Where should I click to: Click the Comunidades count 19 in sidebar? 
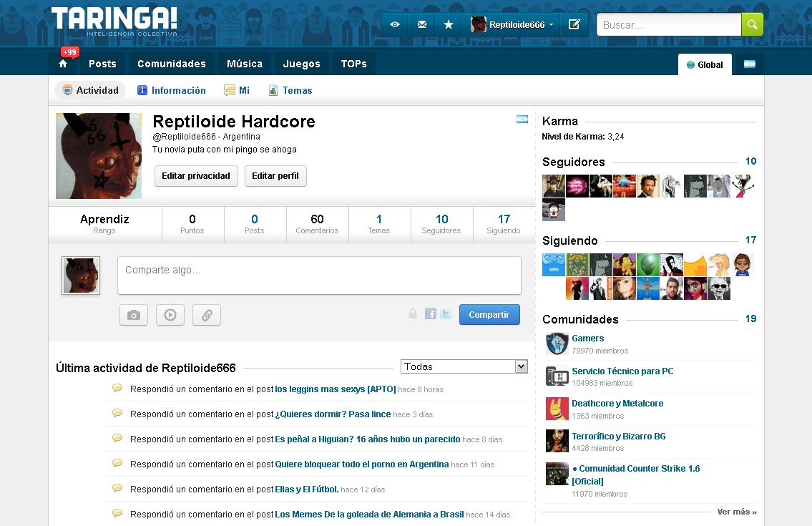point(751,318)
